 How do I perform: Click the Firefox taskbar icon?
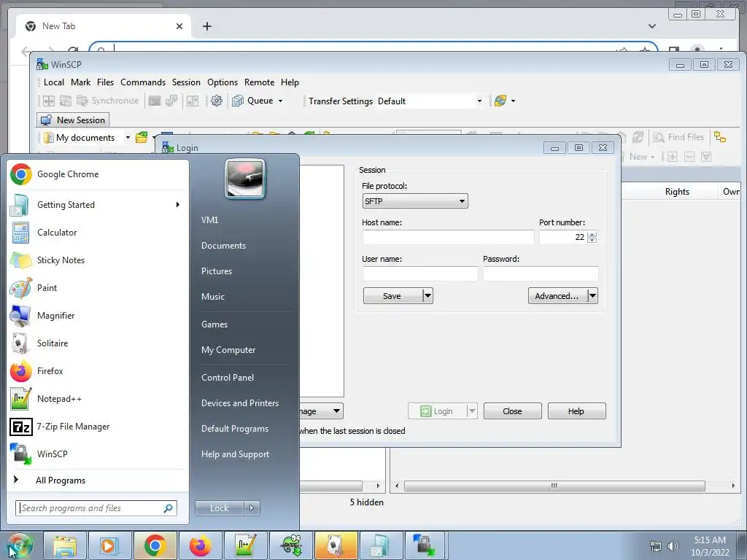coord(200,545)
